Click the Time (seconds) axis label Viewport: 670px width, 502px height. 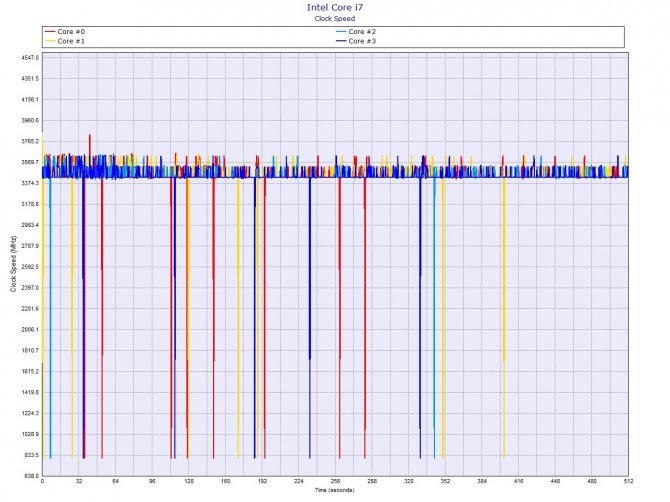click(x=335, y=490)
